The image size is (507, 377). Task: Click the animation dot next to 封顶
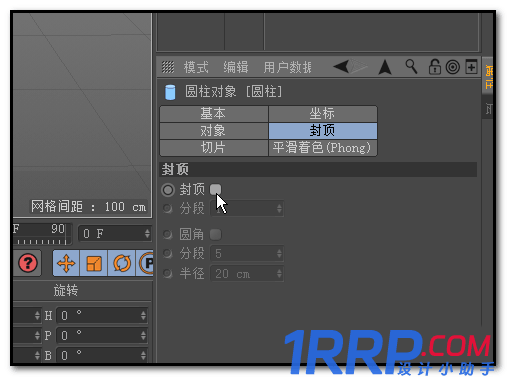pyautogui.click(x=168, y=190)
